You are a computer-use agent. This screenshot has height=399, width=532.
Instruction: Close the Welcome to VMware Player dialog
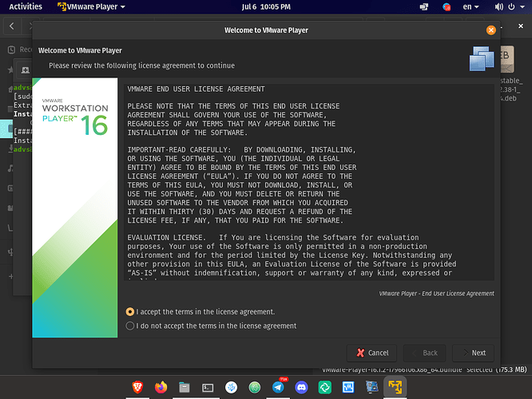click(x=490, y=30)
